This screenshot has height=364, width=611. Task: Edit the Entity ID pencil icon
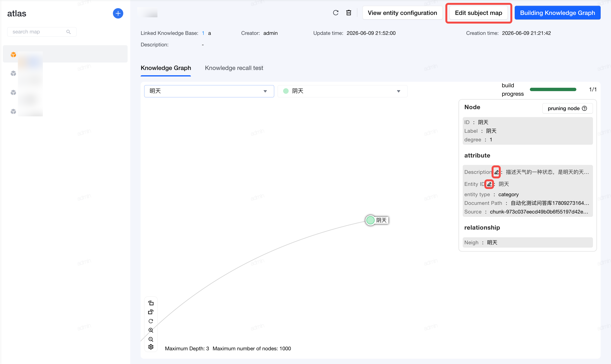[489, 184]
